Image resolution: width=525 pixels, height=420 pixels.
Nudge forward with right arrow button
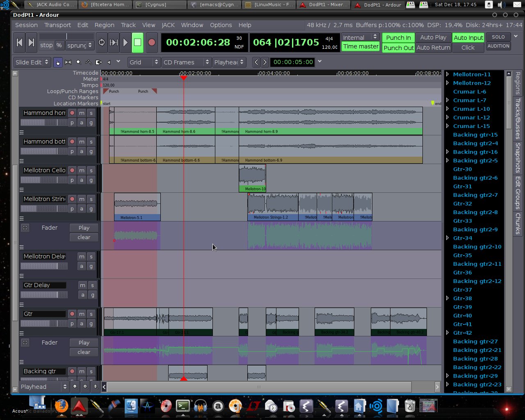265,62
